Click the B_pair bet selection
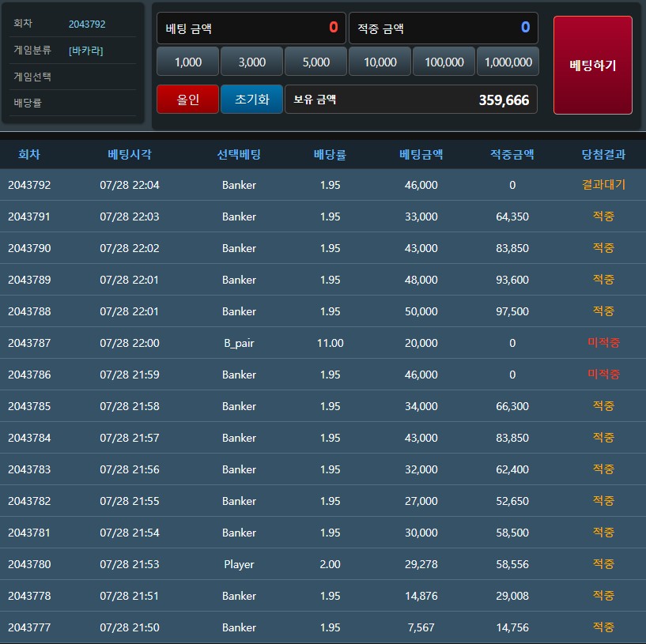Viewport: 646px width, 644px height. 239,343
